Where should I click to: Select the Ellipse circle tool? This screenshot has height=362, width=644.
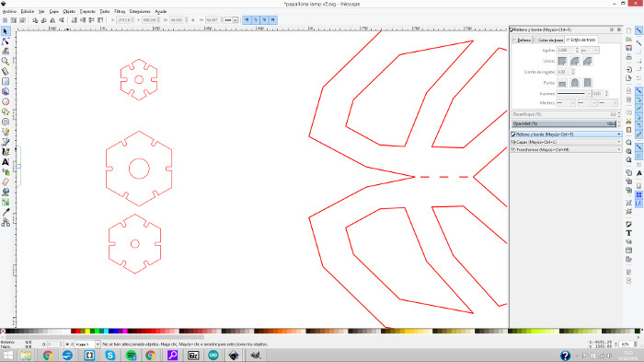pyautogui.click(x=6, y=101)
